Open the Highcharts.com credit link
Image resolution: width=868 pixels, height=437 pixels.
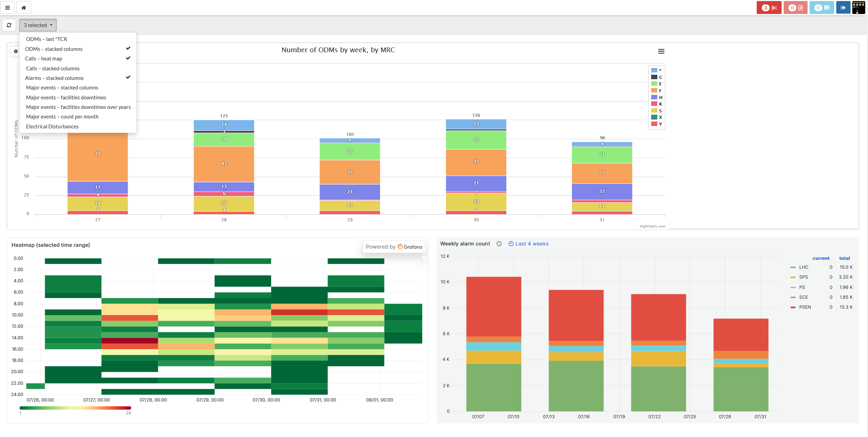point(652,226)
